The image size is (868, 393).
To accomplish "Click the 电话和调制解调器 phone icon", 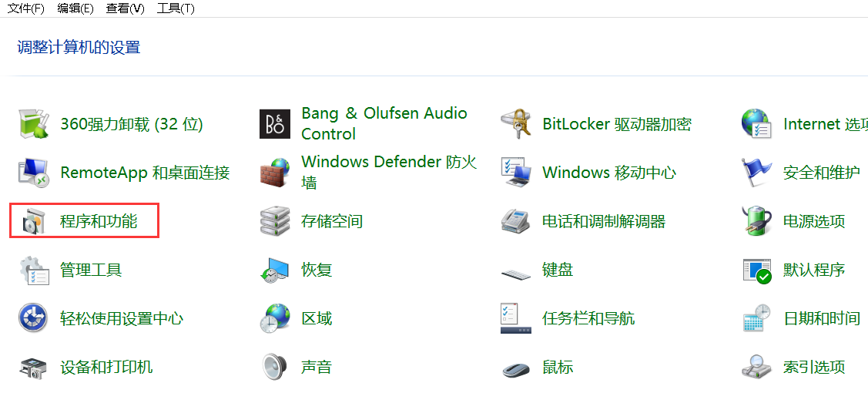I will [516, 222].
